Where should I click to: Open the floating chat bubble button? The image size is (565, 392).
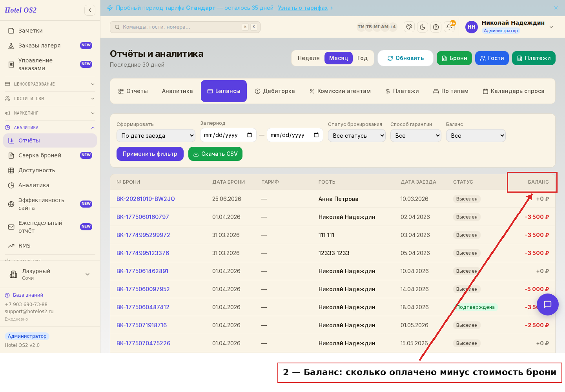(x=548, y=304)
